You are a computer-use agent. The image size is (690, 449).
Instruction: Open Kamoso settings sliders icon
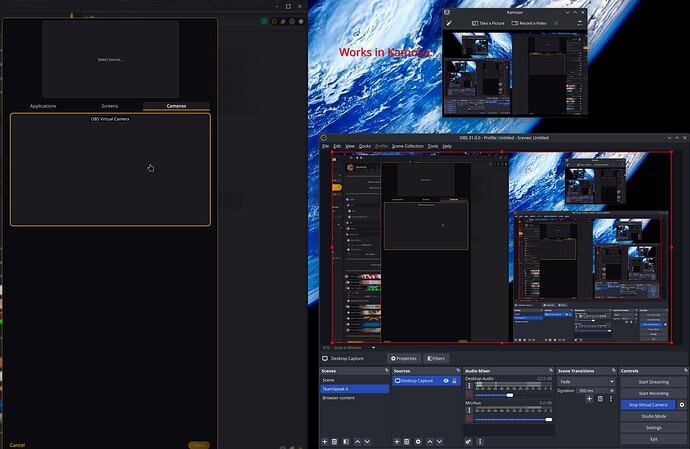coord(580,23)
